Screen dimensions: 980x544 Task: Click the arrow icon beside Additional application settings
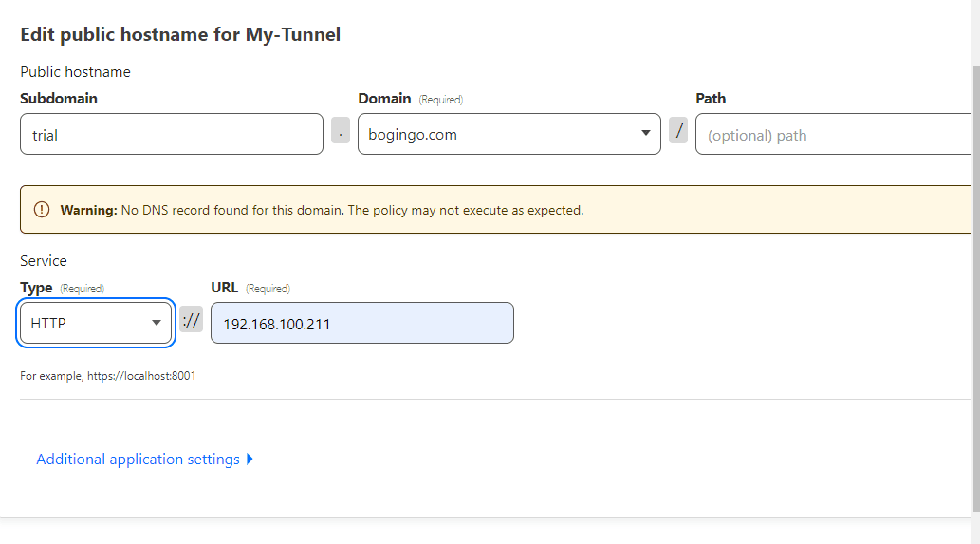click(x=250, y=459)
